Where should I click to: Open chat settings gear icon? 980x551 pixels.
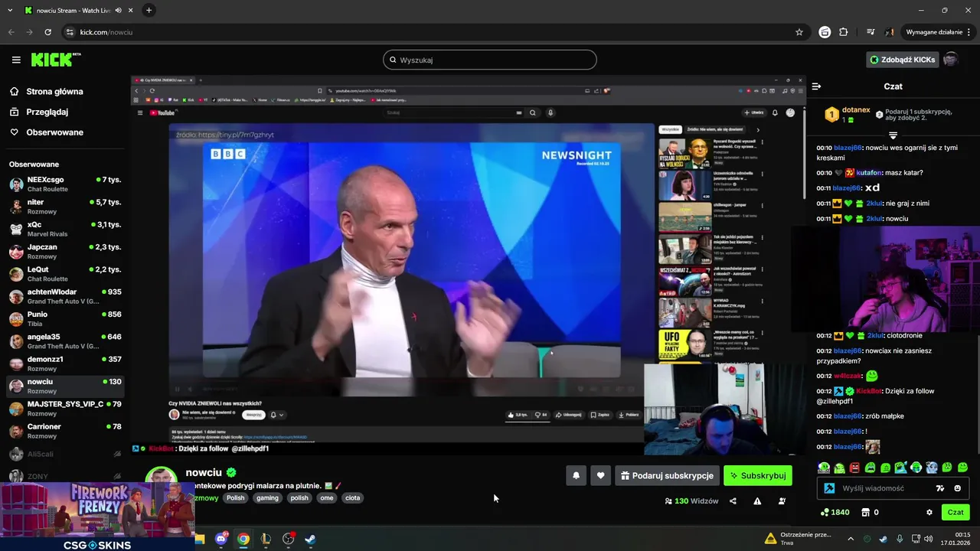(x=929, y=512)
